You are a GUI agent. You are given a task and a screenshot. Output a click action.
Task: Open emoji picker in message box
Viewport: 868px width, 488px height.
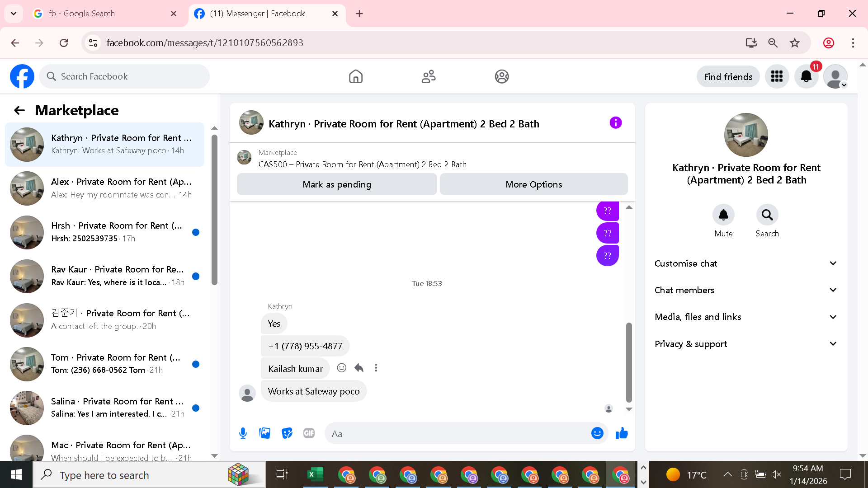pyautogui.click(x=597, y=434)
